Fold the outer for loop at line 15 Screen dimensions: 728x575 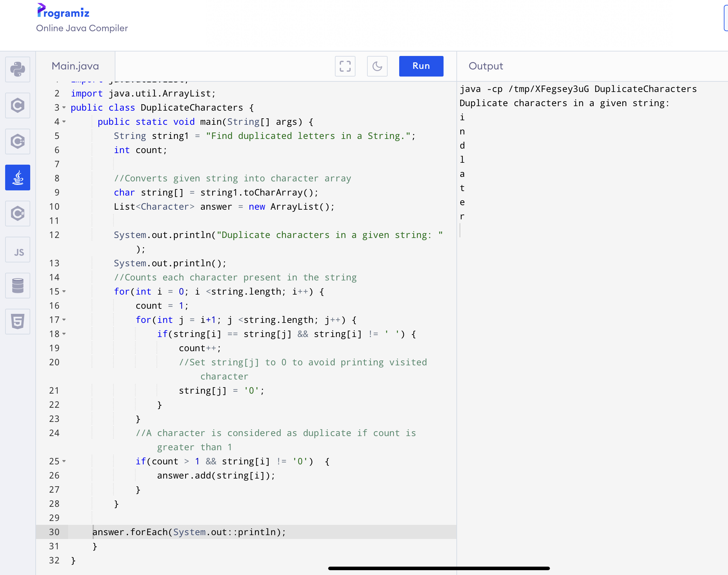64,292
